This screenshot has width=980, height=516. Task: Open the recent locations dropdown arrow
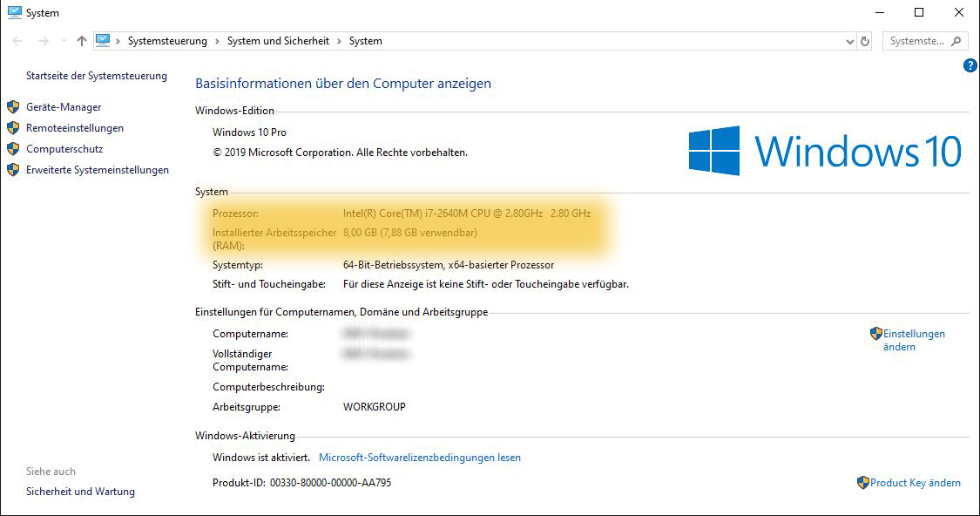pyautogui.click(x=64, y=41)
